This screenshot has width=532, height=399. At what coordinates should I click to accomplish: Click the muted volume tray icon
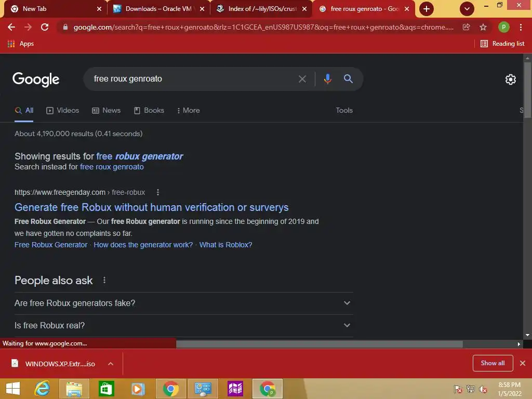point(483,389)
